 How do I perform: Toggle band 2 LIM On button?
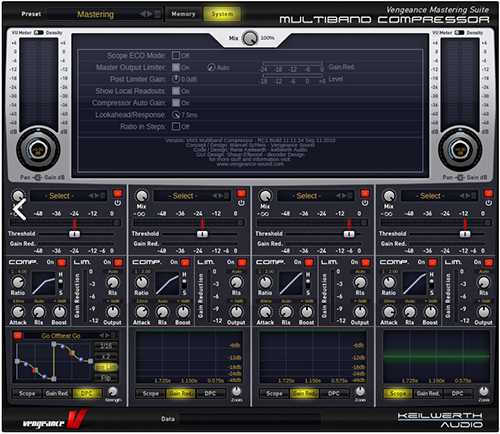(242, 262)
